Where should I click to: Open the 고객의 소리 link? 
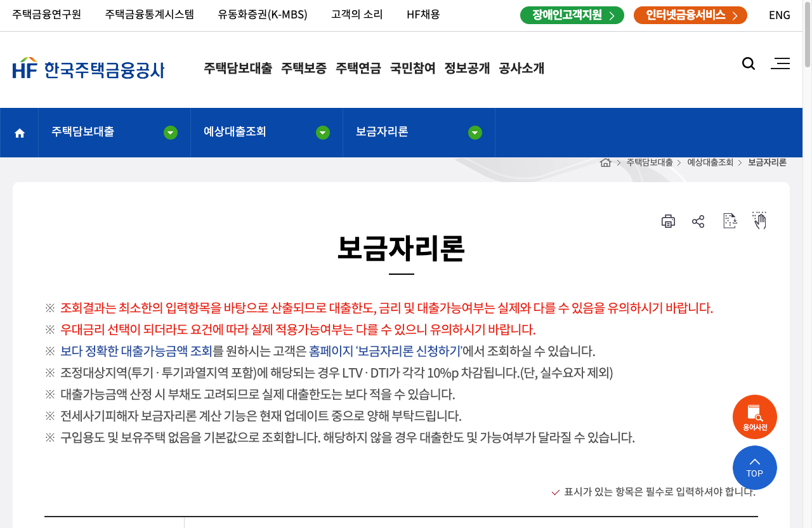point(357,15)
